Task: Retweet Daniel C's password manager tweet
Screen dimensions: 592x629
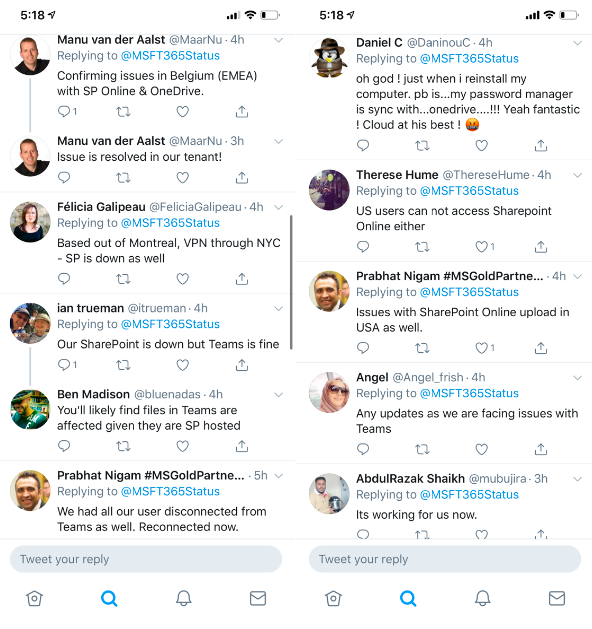Action: coord(422,145)
